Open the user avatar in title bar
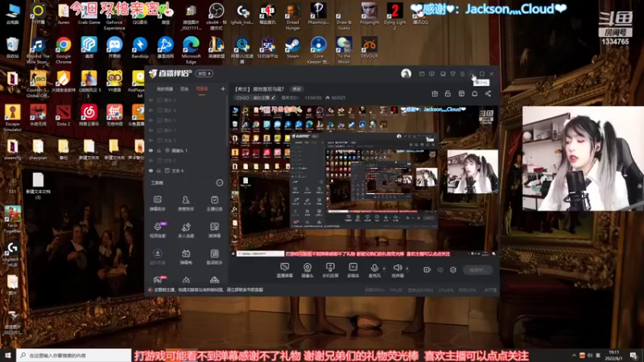Screen dimensions: 644x362 pos(406,73)
